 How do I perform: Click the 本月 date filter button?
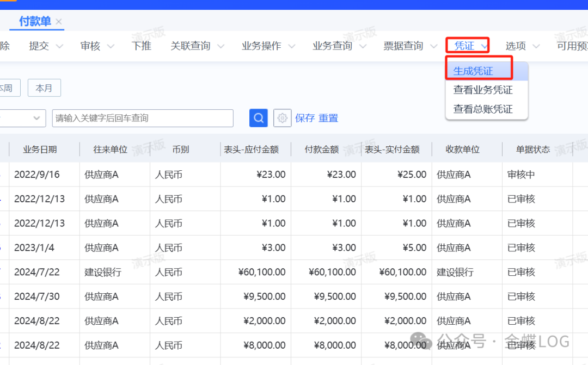[44, 88]
